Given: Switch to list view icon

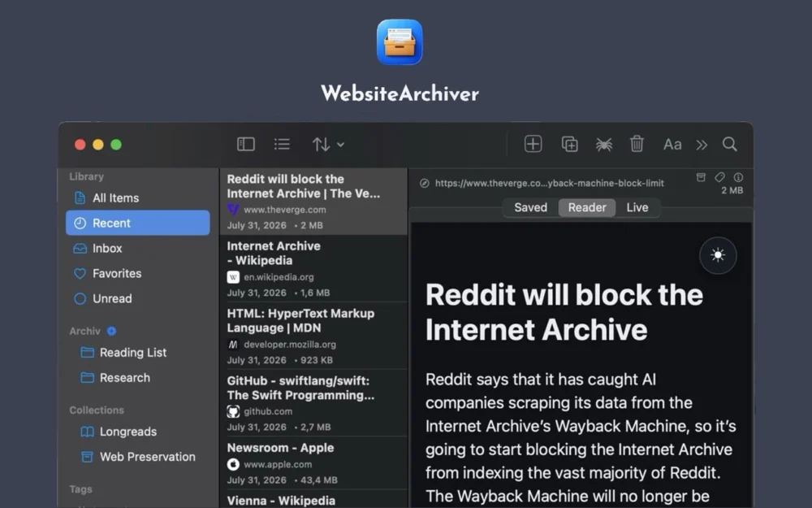Looking at the screenshot, I should point(282,144).
